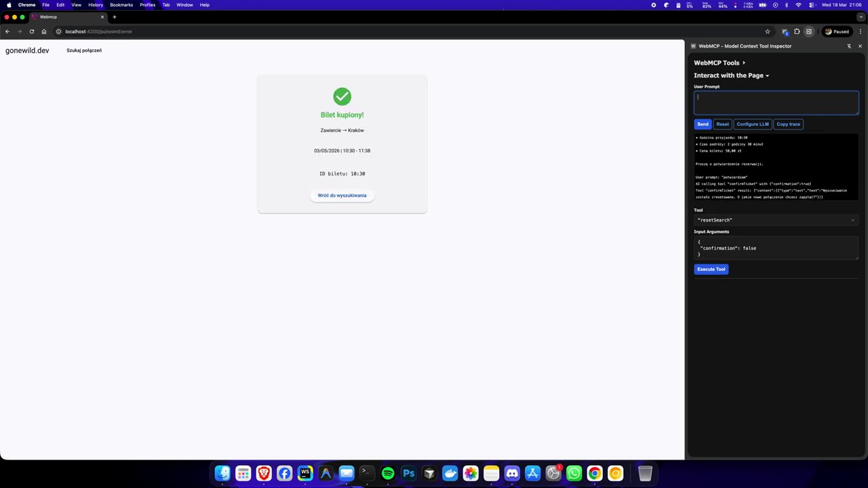Open Finder from the dock
This screenshot has height=488, width=868.
coord(222,473)
